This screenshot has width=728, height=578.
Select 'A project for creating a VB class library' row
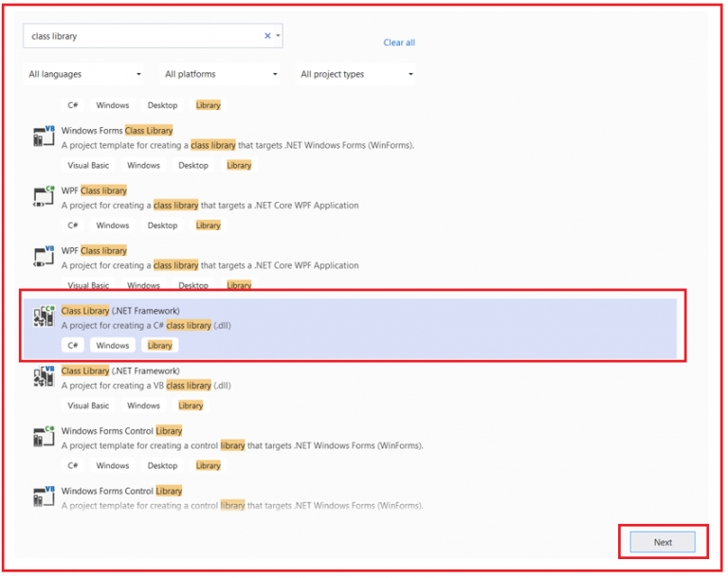click(350, 388)
